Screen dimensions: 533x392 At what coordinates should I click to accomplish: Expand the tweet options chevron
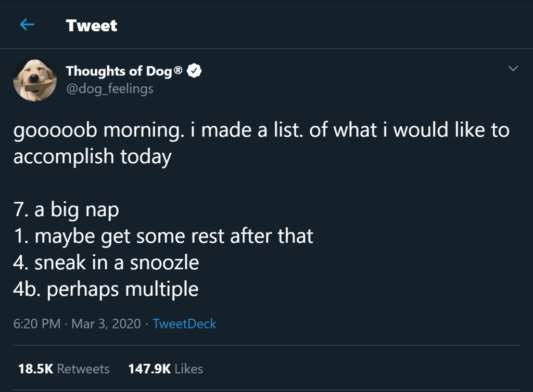513,69
